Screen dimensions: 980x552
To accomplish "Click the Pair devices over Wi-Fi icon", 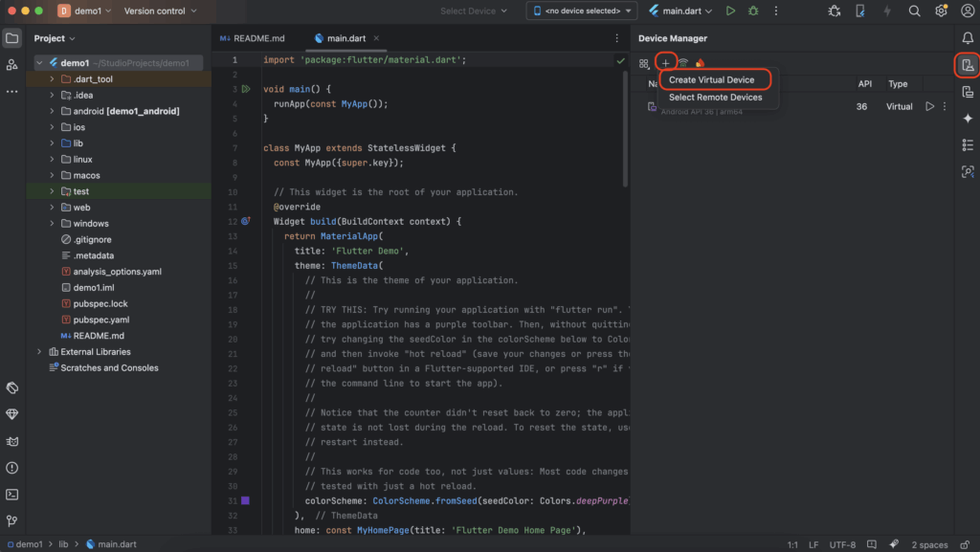I will [x=683, y=63].
